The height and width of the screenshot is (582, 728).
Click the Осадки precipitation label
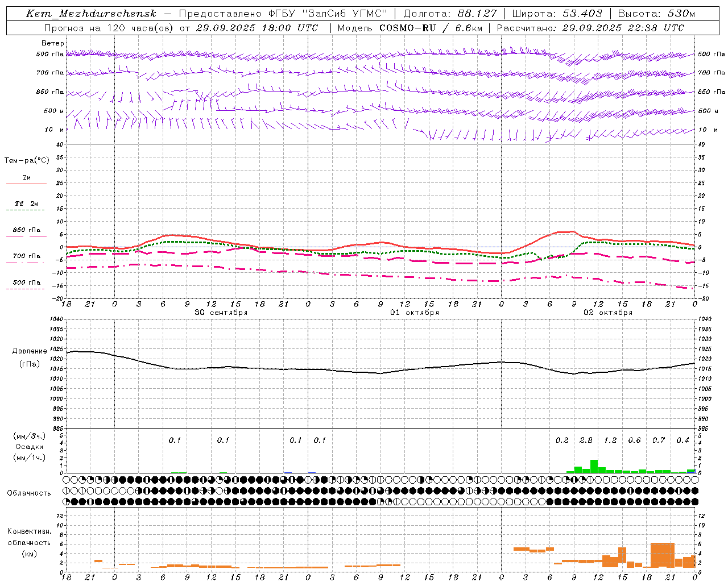[x=29, y=447]
